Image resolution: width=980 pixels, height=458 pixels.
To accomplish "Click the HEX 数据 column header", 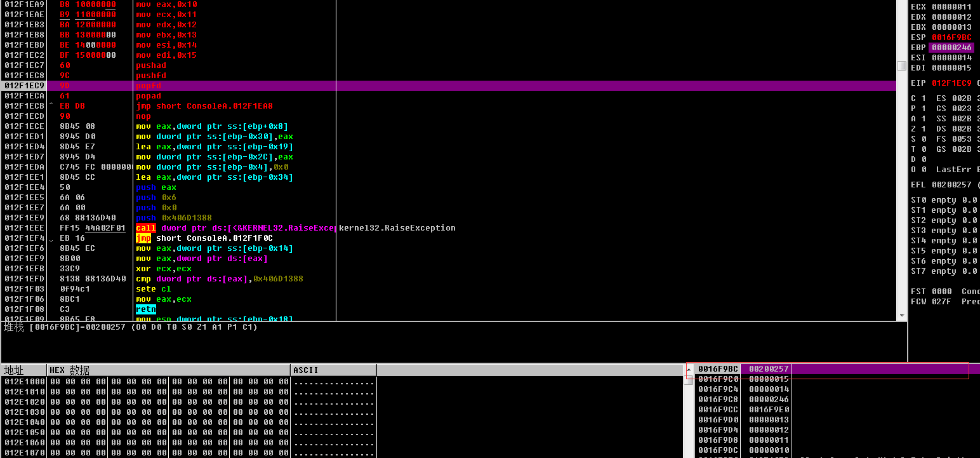I will pos(169,370).
